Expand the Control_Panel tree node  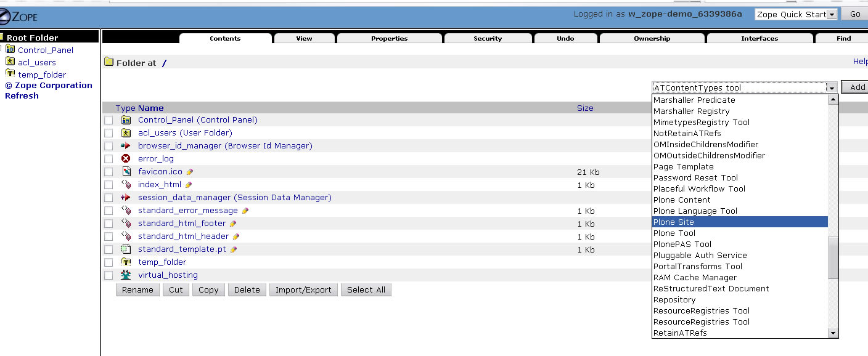[2, 49]
